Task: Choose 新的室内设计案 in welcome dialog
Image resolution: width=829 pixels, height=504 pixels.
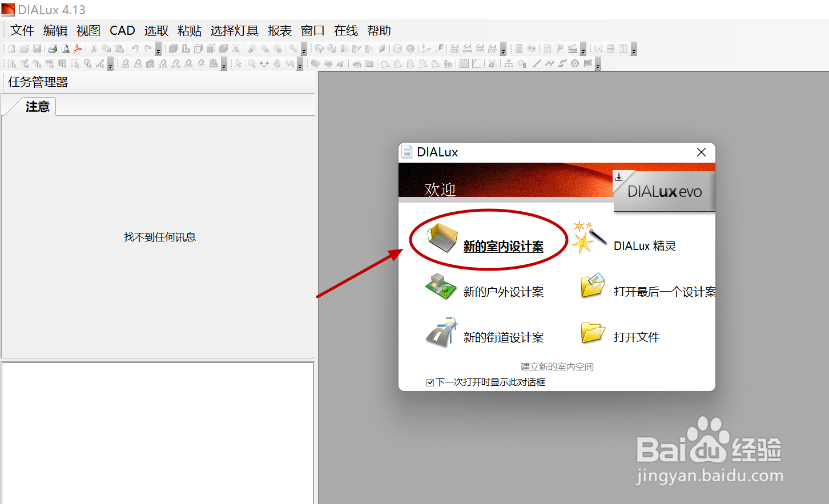Action: pyautogui.click(x=503, y=246)
